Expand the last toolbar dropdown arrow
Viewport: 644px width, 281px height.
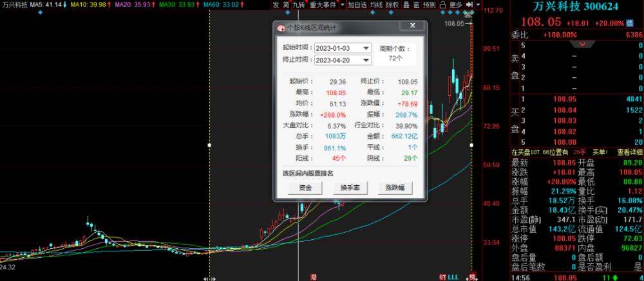click(478, 5)
